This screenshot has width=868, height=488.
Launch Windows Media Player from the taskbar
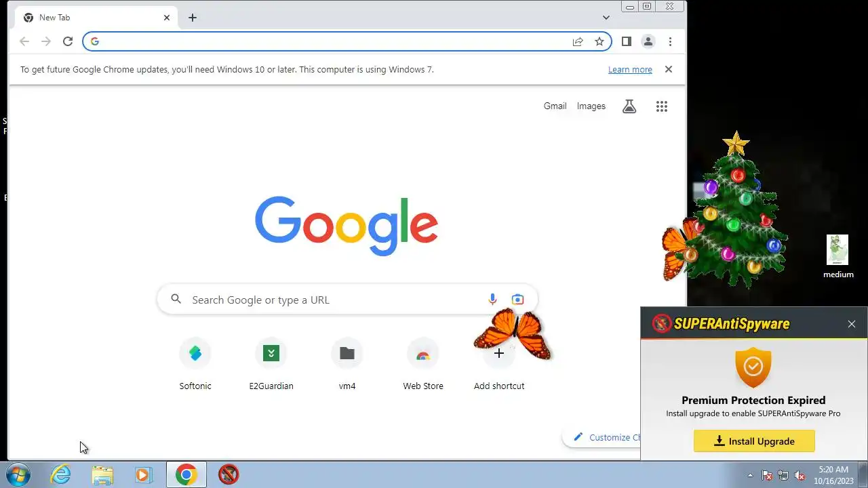click(143, 474)
